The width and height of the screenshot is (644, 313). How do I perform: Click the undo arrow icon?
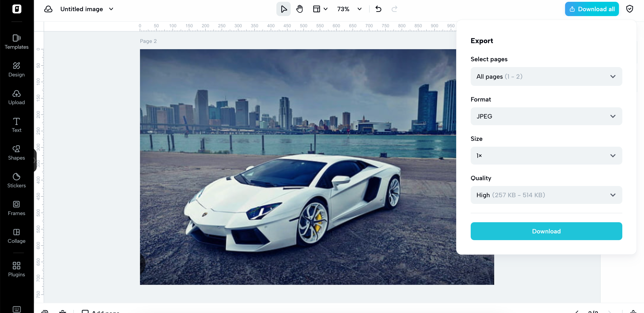(378, 9)
